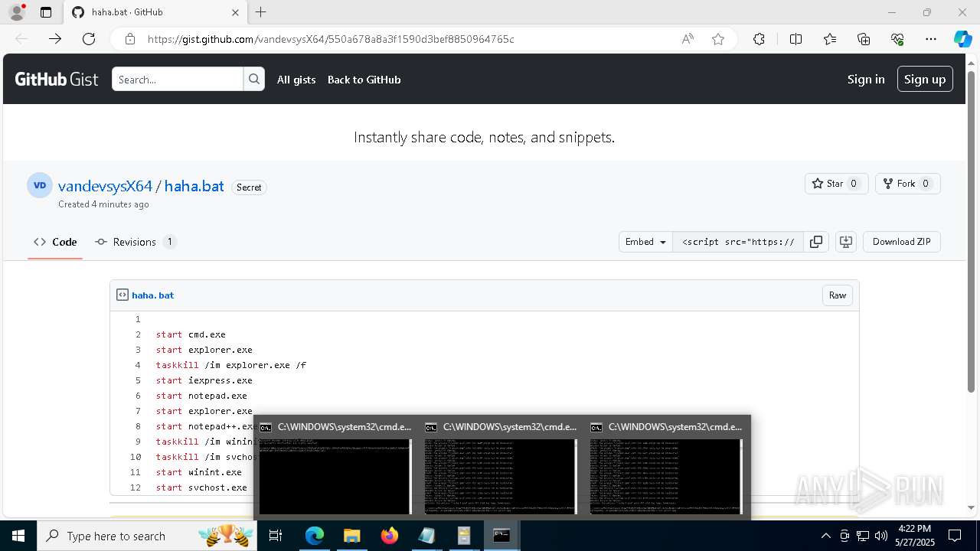Image resolution: width=980 pixels, height=551 pixels.
Task: Click Save gist to desktop icon
Action: (x=846, y=242)
